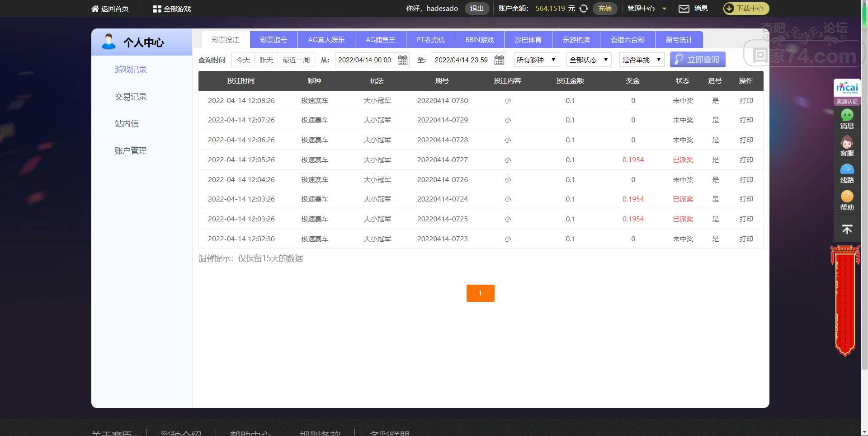The image size is (868, 436).
Task: Click the red banner scroll on right
Action: [845, 300]
